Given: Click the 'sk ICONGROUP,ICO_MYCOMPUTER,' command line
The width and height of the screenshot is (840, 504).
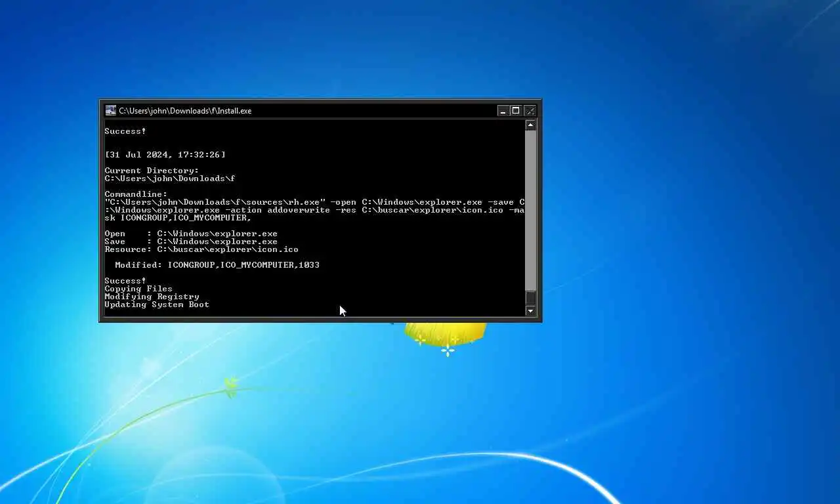Looking at the screenshot, I should click(x=178, y=218).
